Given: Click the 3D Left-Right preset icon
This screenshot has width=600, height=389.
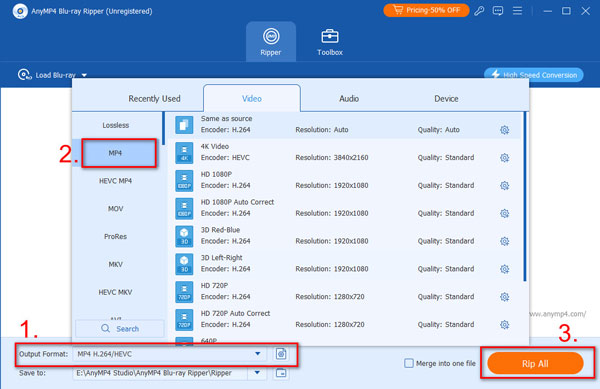Looking at the screenshot, I should [x=184, y=264].
